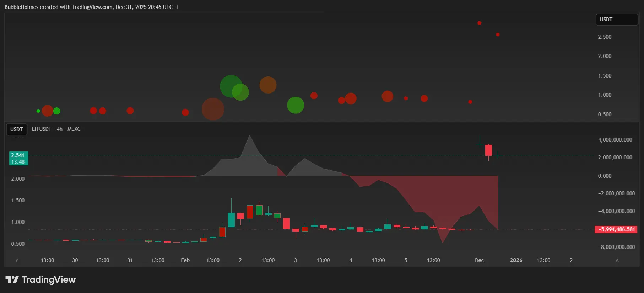Click the TradingView logo
Viewport: 644px width, 293px height.
point(40,280)
